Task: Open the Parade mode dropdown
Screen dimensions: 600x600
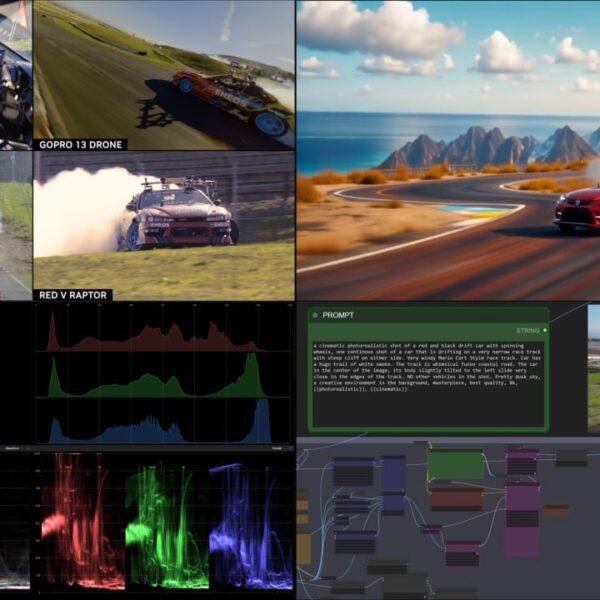Action: pos(277,448)
